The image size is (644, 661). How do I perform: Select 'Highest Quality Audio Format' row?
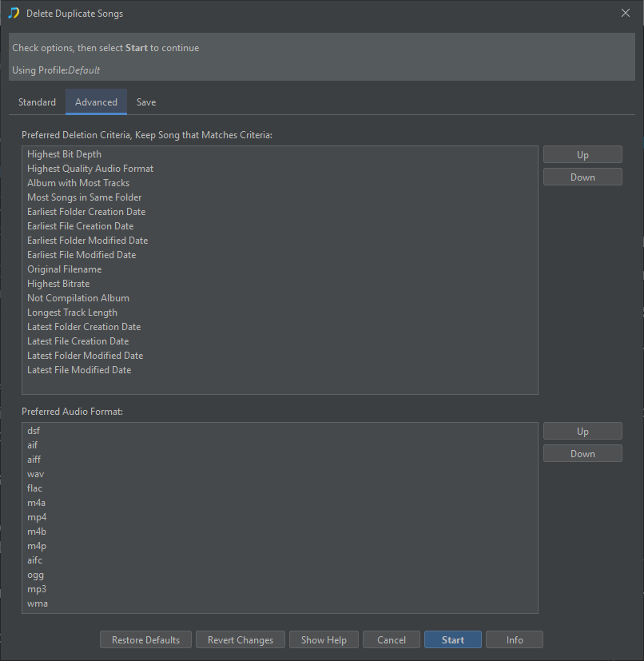coord(280,169)
